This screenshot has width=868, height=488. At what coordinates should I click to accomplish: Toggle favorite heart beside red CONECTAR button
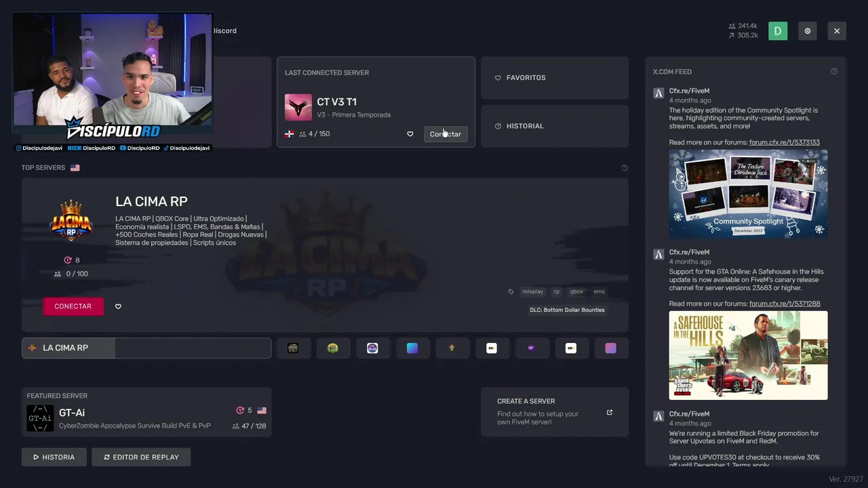[118, 306]
